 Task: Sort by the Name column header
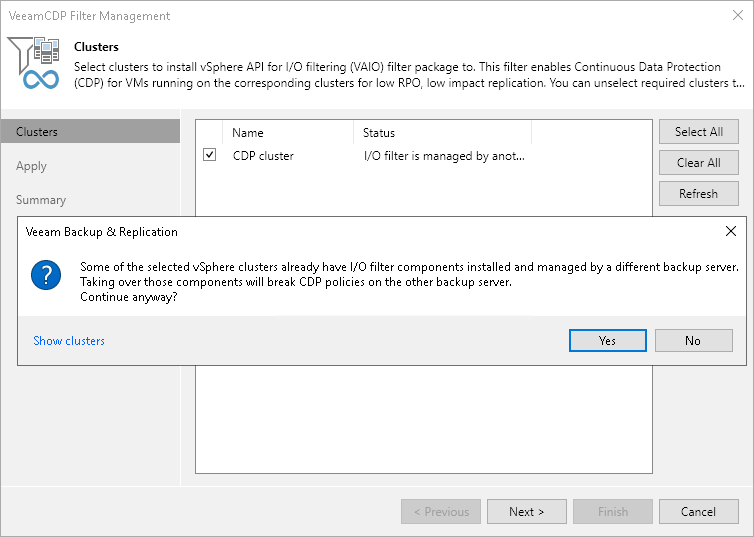(288, 133)
